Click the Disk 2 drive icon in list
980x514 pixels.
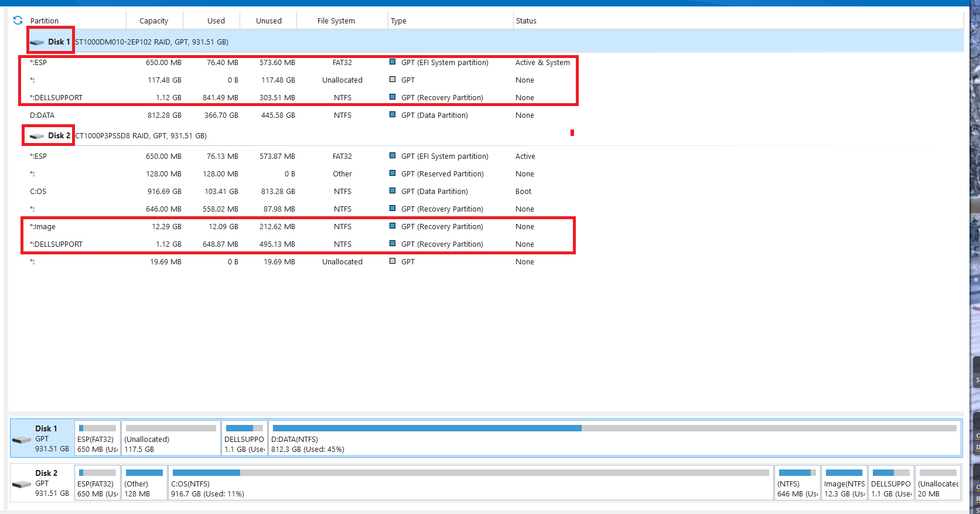37,136
